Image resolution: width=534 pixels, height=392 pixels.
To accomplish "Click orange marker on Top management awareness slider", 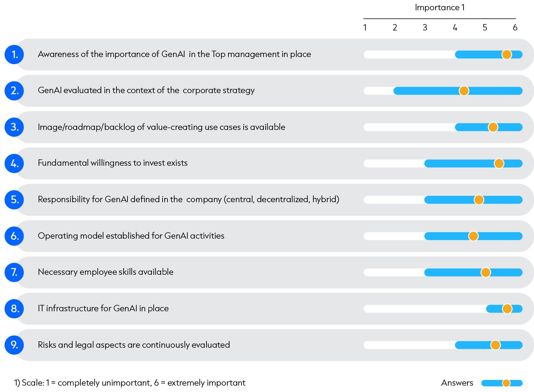I will [x=507, y=55].
